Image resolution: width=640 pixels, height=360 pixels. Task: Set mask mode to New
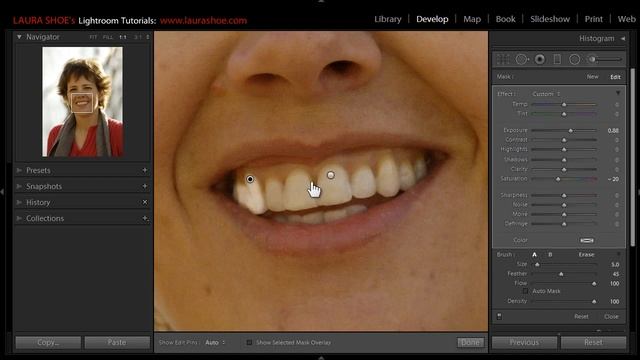[x=592, y=77]
